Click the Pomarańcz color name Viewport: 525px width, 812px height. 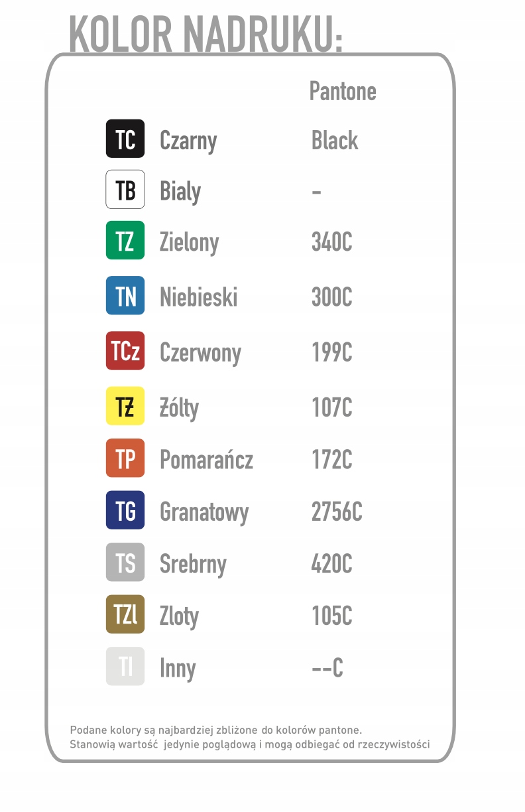(x=206, y=460)
